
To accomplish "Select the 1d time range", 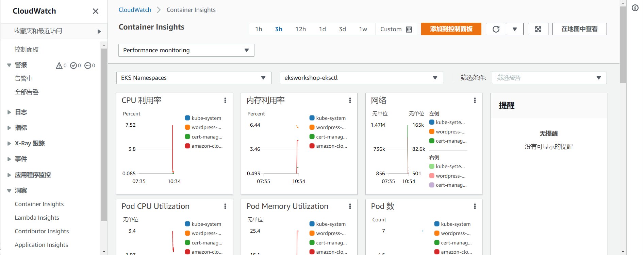I will pyautogui.click(x=323, y=29).
